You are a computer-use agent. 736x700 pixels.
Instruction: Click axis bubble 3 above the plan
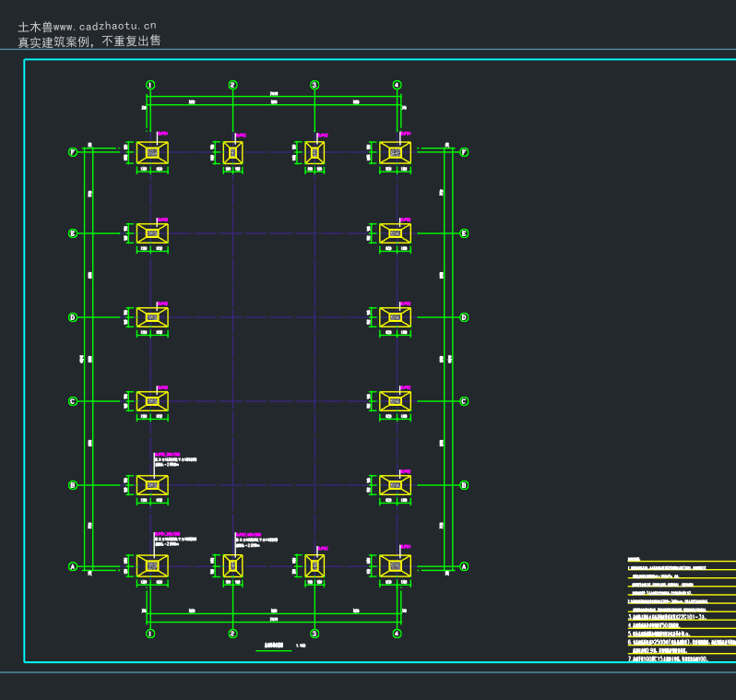(x=315, y=85)
